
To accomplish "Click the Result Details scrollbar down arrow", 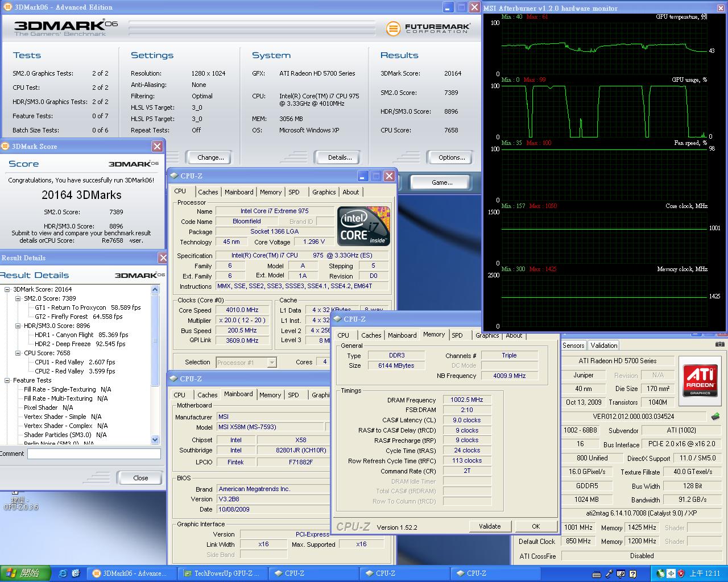I will [x=155, y=439].
